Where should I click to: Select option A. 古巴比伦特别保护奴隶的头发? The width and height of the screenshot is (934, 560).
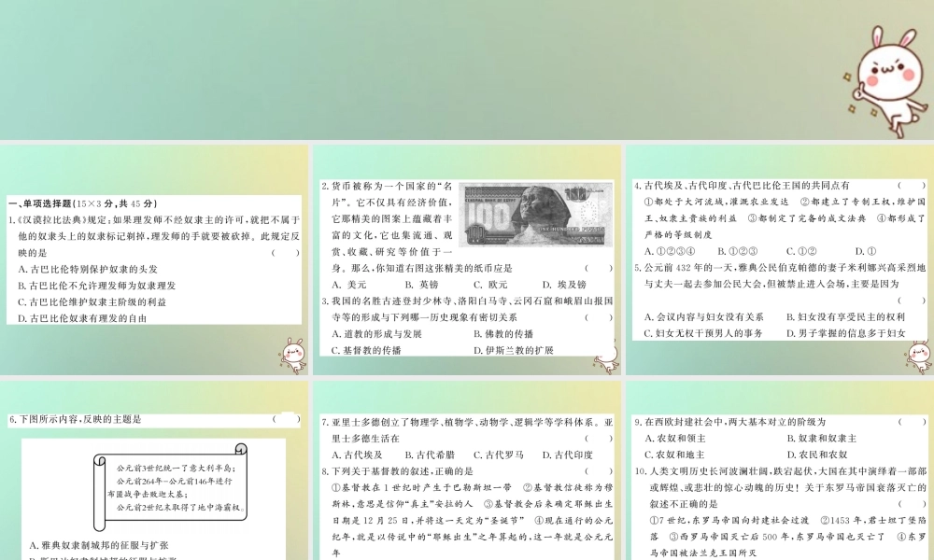(x=88, y=269)
